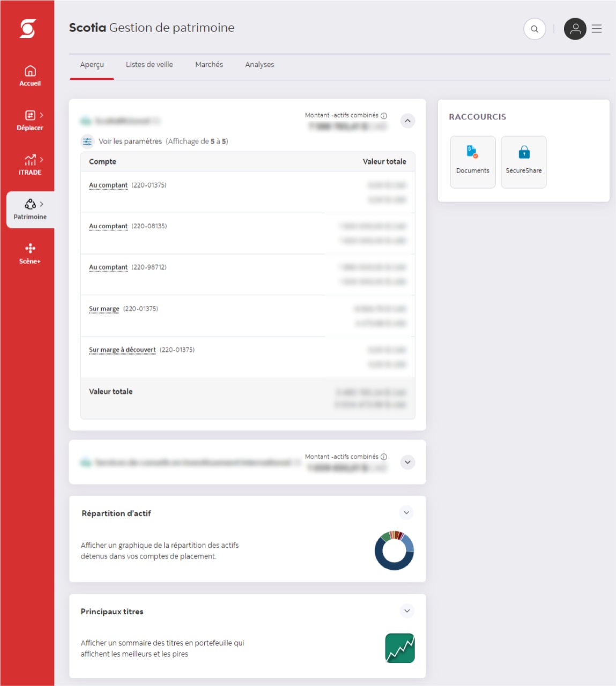
Task: Click info icon beside second Montant -actifs combinés
Action: (x=384, y=457)
